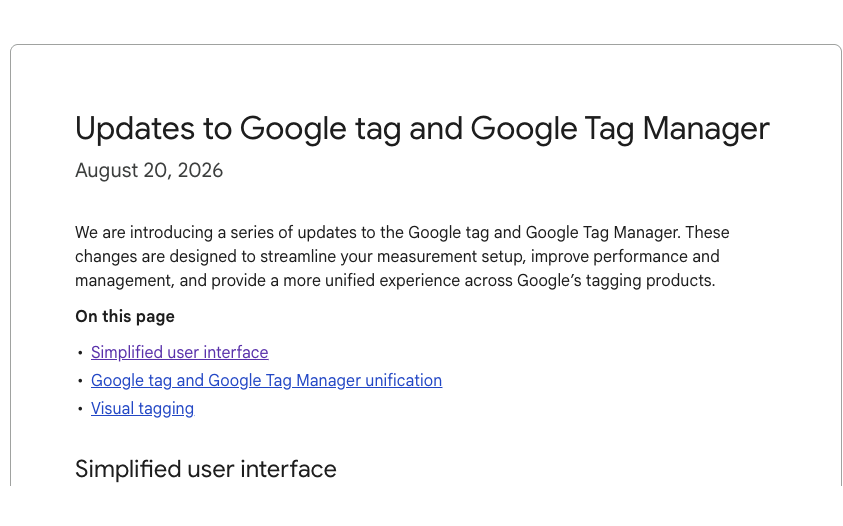843x526 pixels.
Task: Click the page title 'Updates to Google tag and Google Tag Manager'
Action: 422,129
